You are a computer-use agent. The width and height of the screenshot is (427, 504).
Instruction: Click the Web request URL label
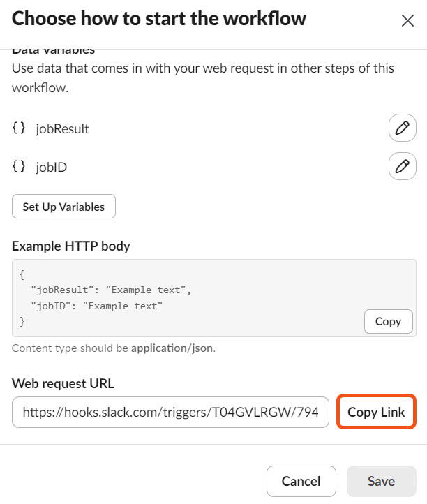coord(63,383)
